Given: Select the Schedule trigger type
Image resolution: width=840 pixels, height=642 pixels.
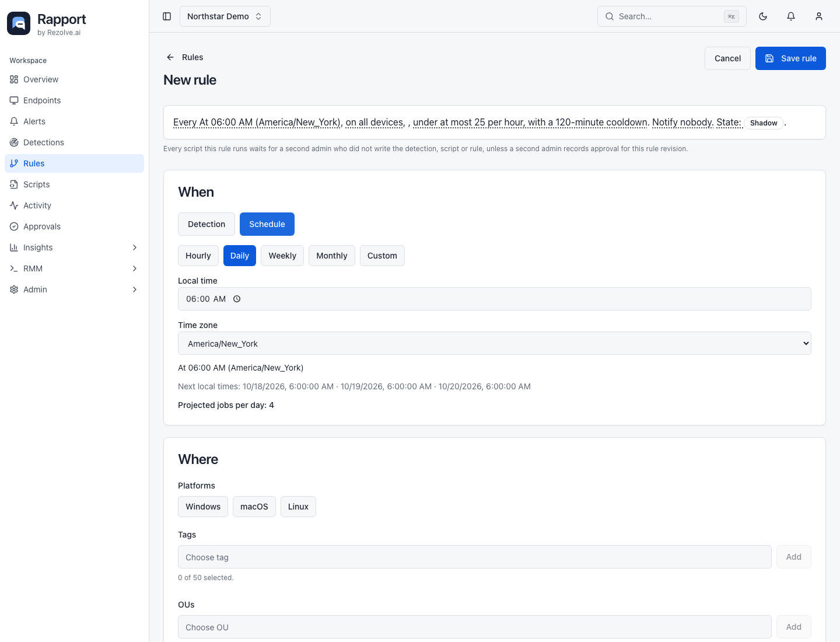Looking at the screenshot, I should [x=267, y=224].
